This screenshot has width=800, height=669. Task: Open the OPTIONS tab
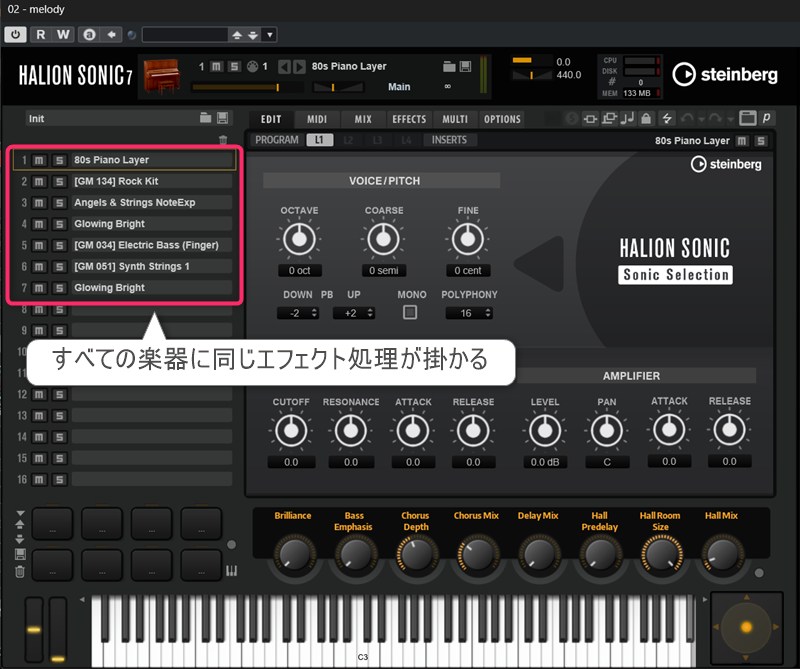[x=503, y=119]
